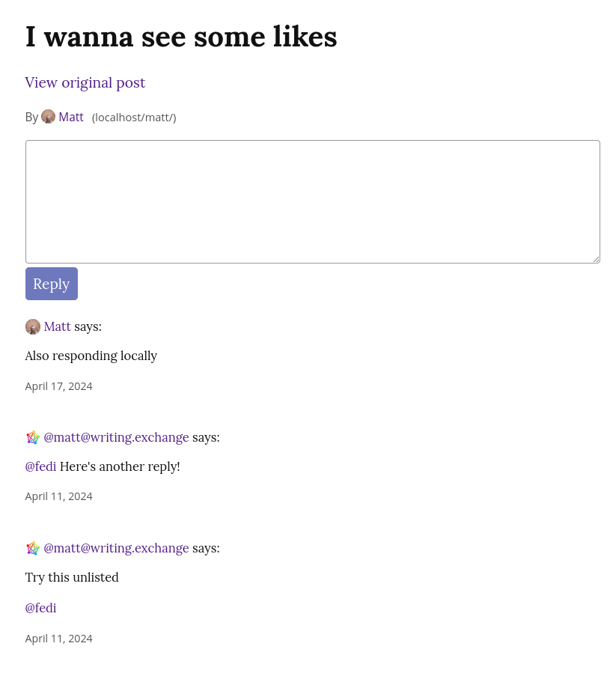Click the April 17, 2024 comment date

[58, 386]
